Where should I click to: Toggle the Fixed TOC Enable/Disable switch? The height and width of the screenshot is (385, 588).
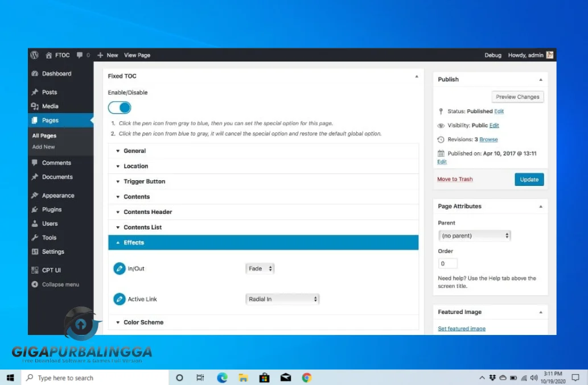tap(120, 107)
